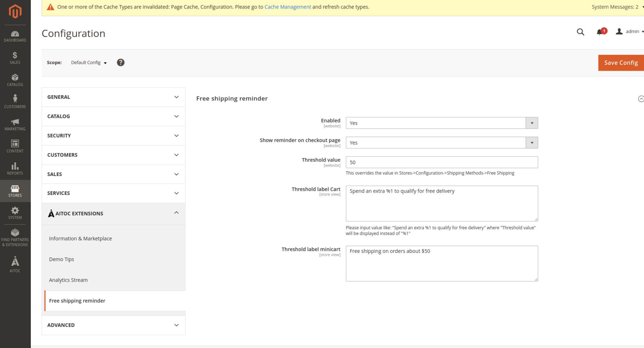Click the Threshold value override note text

pyautogui.click(x=430, y=173)
